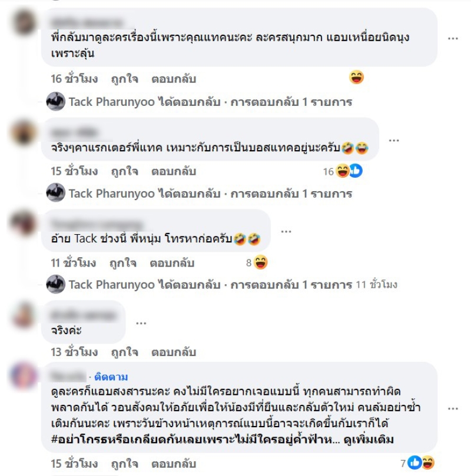Click ติดตาม to follow the last commenter
This screenshot has width=471, height=476.
point(111,377)
